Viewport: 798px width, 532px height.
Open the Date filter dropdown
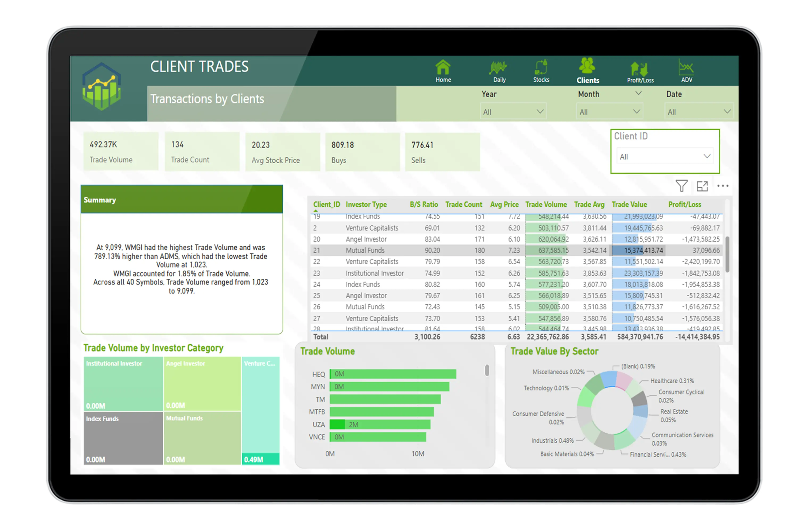coord(699,112)
